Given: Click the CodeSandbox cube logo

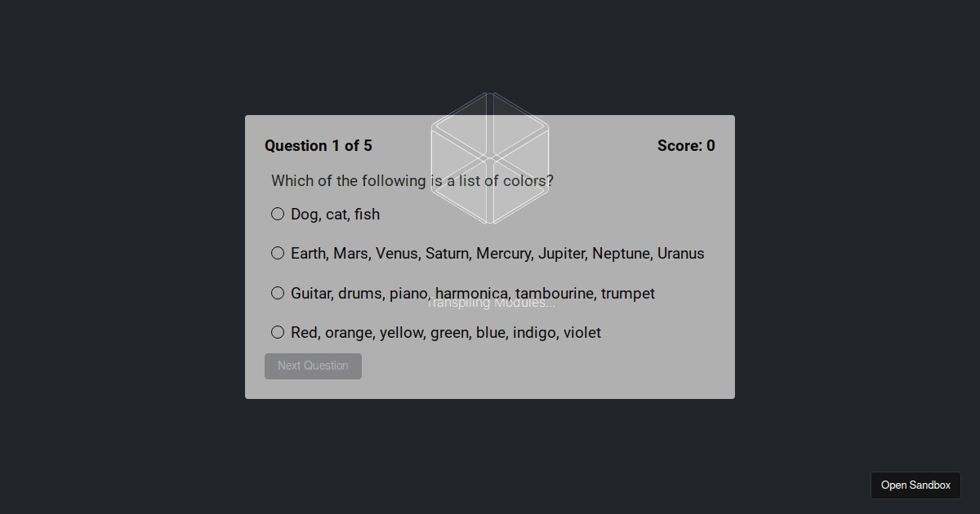Looking at the screenshot, I should pos(489,157).
